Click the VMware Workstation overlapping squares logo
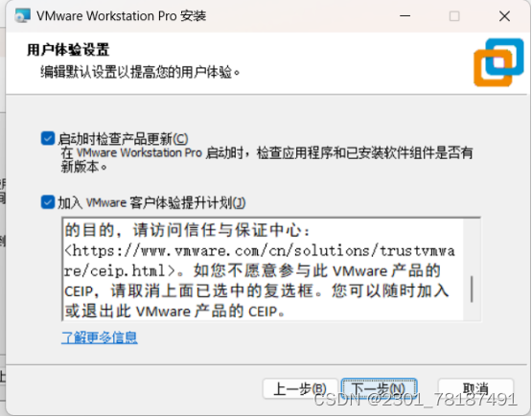532x417 pixels. click(x=498, y=62)
